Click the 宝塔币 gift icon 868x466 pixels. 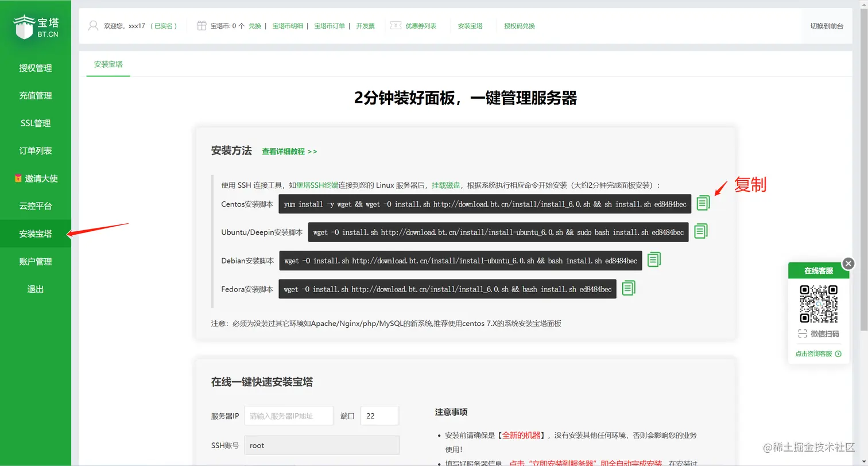201,26
